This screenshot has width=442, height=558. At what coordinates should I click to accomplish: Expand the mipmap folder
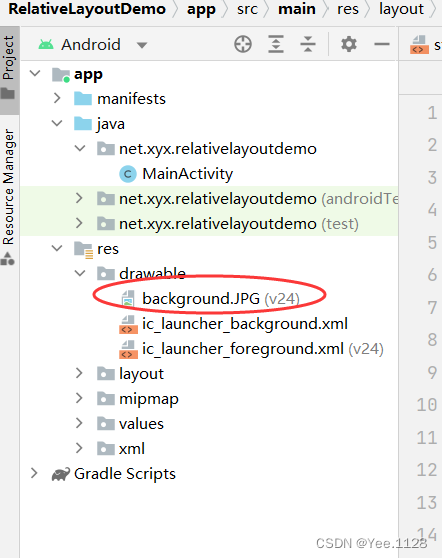[x=79, y=398]
